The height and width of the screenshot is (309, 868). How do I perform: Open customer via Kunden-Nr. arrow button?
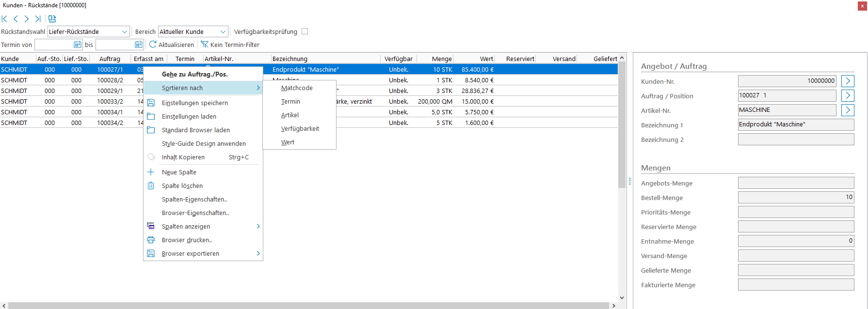click(847, 81)
